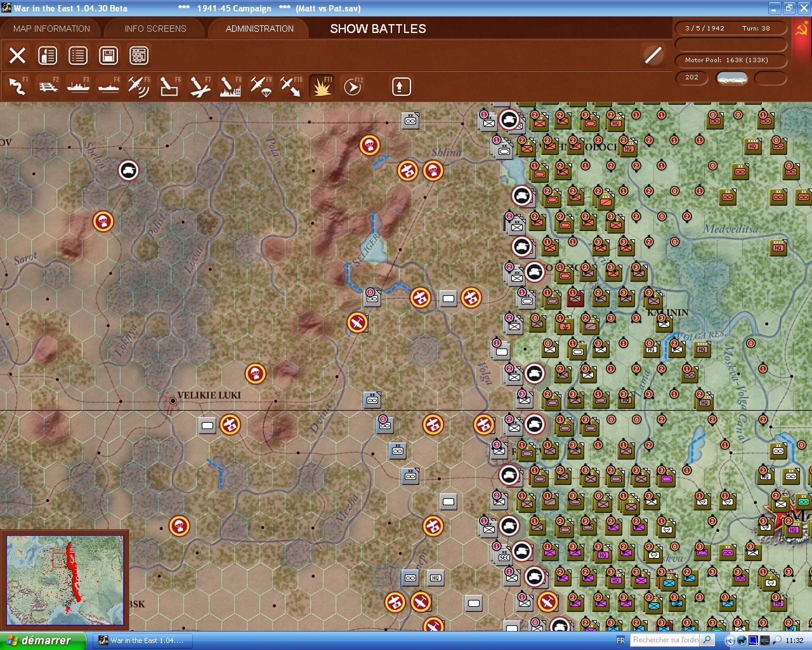Select F9 air transport parachute icon
812x650 pixels.
coord(261,86)
